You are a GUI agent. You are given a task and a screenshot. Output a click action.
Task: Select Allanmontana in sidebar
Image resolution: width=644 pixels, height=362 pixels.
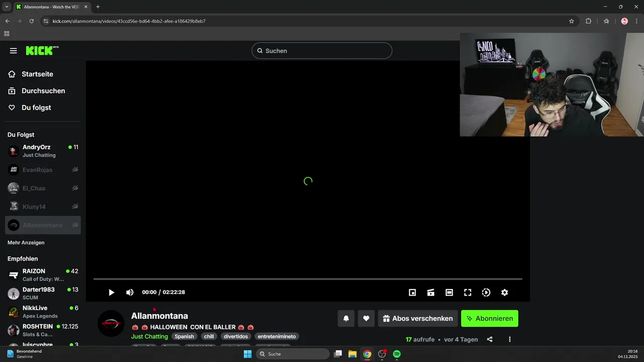tap(43, 225)
